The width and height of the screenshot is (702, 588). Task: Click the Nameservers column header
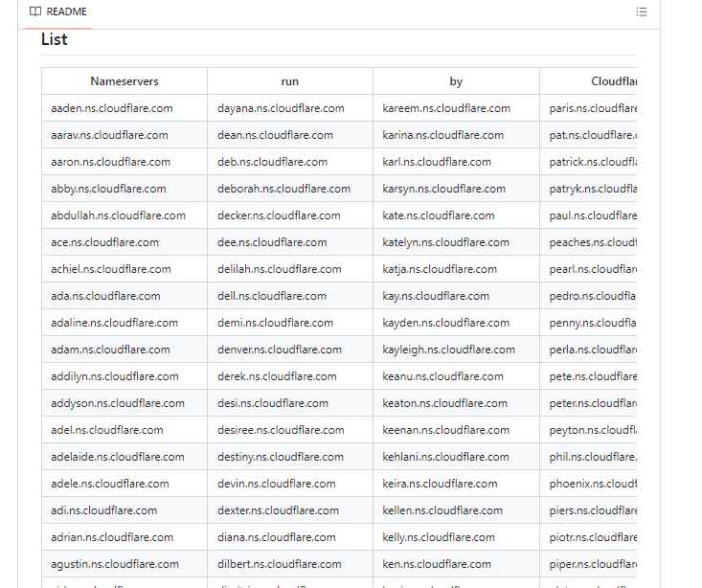point(125,81)
